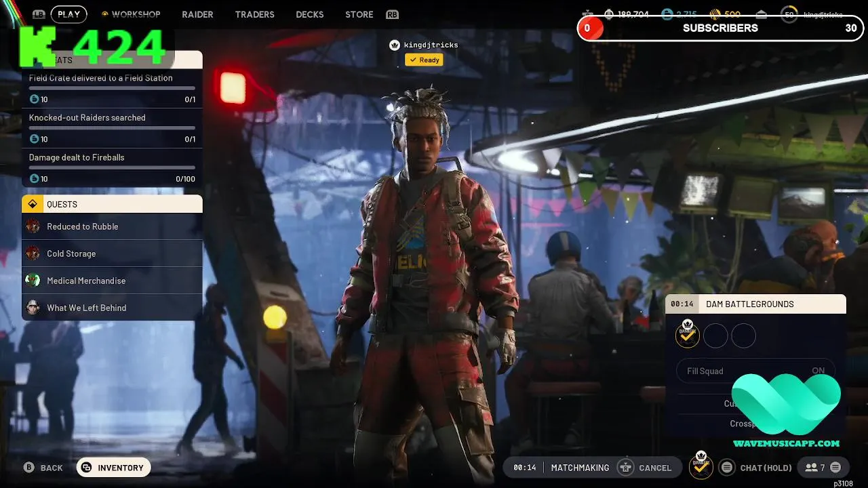Toggle the Fill Squad option
868x488 pixels.
(x=755, y=371)
